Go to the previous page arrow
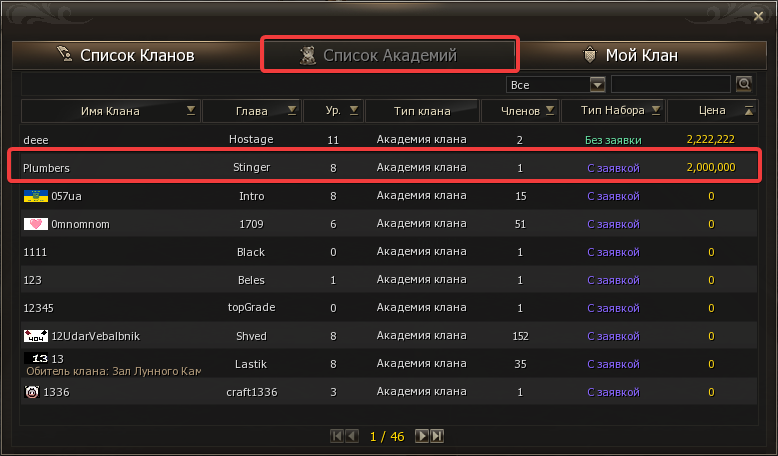This screenshot has height=456, width=778. pos(352,436)
